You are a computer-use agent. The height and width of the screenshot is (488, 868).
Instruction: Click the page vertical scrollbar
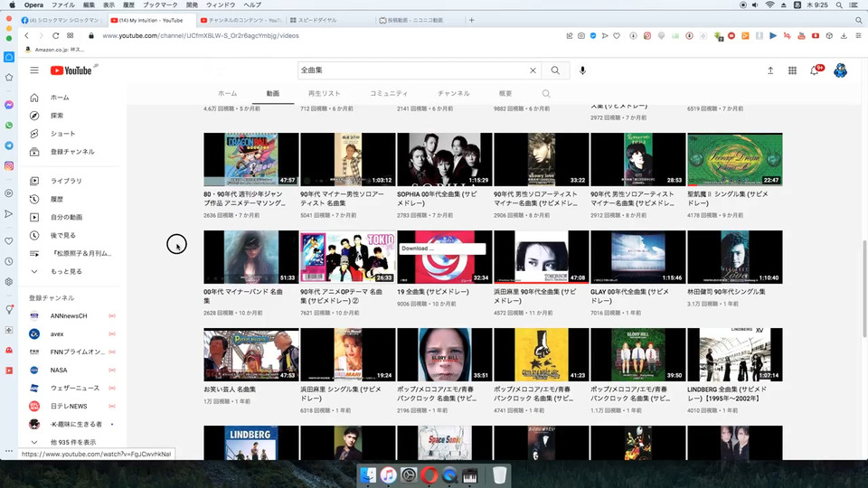[864, 289]
